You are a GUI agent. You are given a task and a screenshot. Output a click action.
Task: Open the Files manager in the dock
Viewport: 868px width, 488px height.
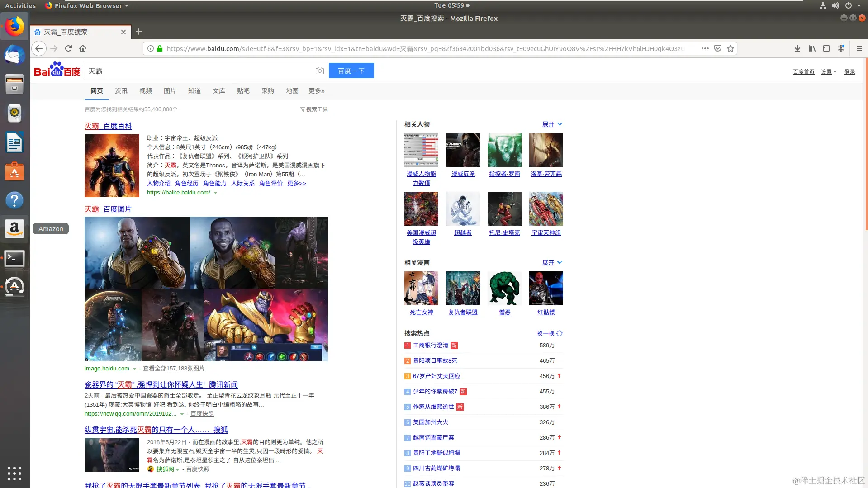(x=14, y=84)
